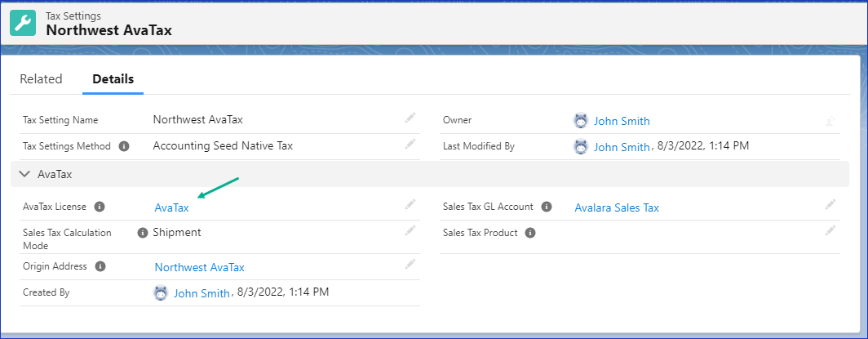Click the Sales Tax GL Account label
The image size is (868, 339).
(488, 207)
